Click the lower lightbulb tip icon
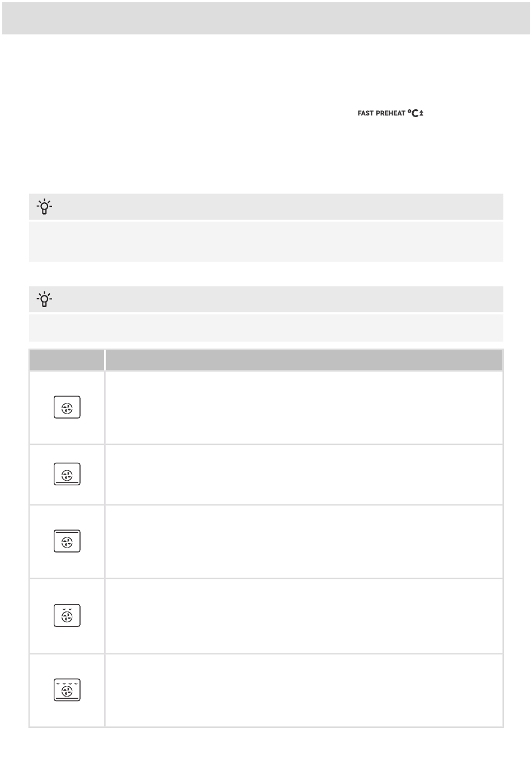Viewport: 532px width, 770px height. point(45,300)
